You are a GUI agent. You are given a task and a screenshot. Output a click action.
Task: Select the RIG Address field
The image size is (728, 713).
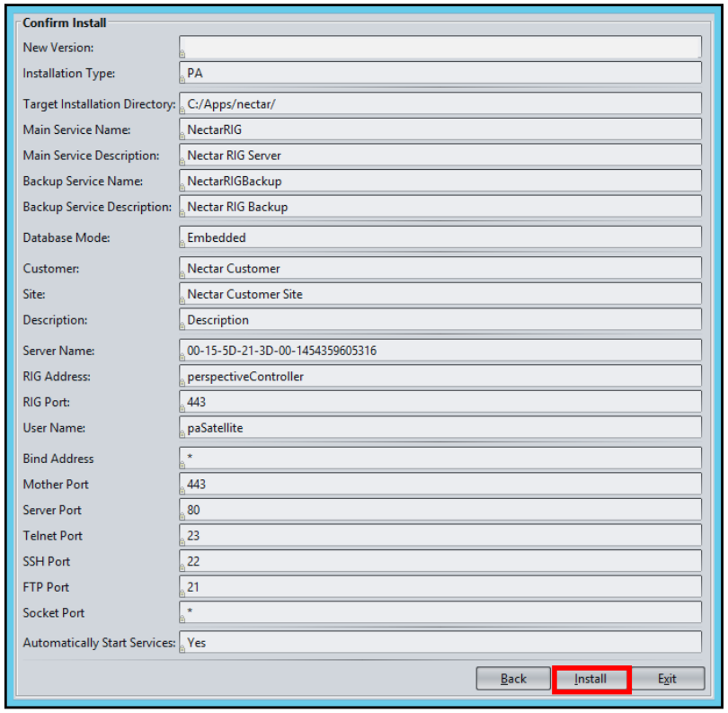coord(440,376)
